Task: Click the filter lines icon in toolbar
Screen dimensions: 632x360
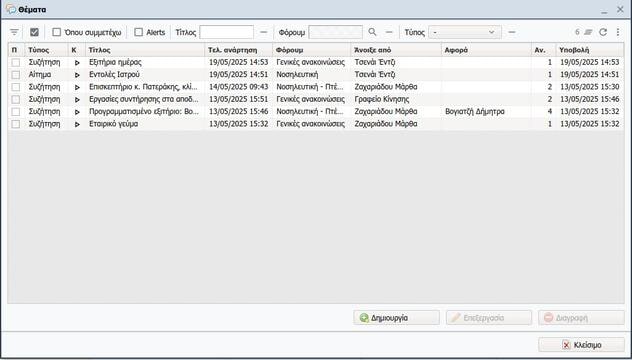Action: tap(14, 32)
